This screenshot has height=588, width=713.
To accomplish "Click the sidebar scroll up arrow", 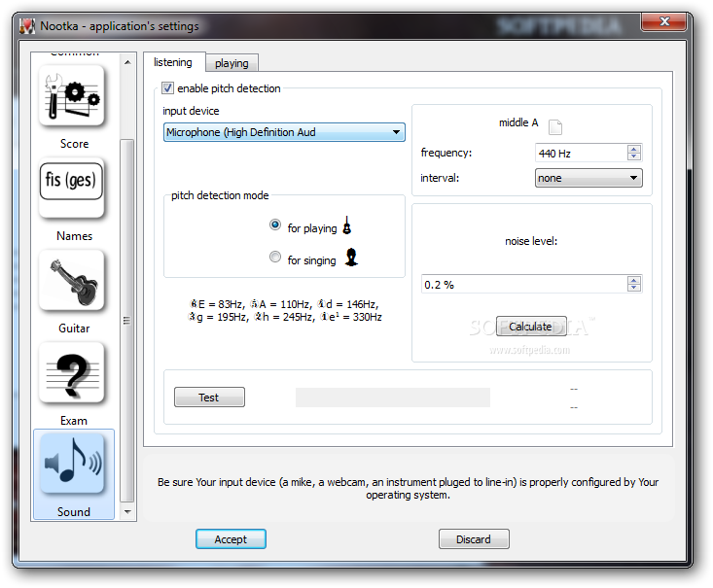I will click(127, 62).
